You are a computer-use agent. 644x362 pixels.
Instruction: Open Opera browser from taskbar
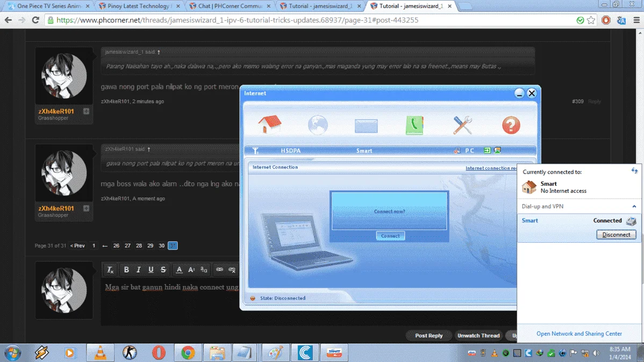pos(159,352)
